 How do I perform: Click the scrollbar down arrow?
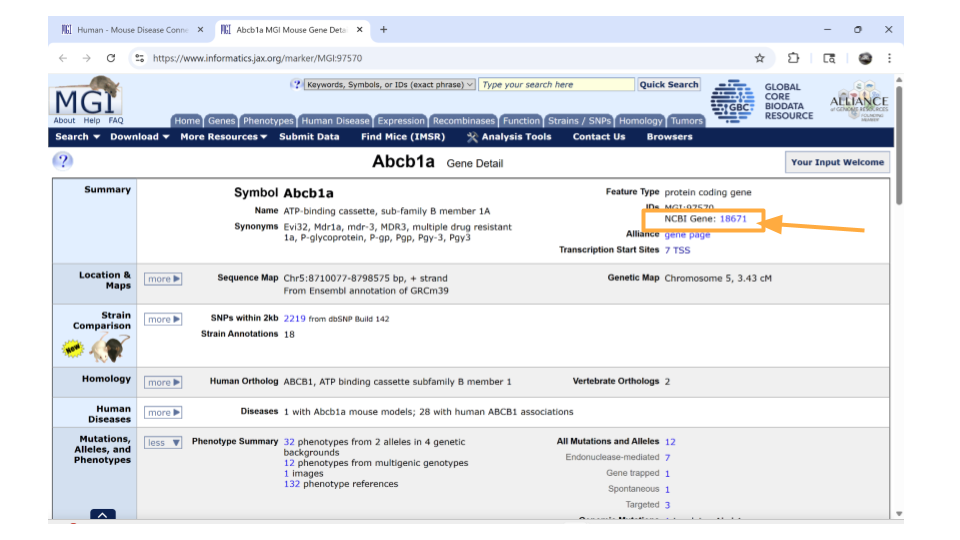(x=899, y=514)
